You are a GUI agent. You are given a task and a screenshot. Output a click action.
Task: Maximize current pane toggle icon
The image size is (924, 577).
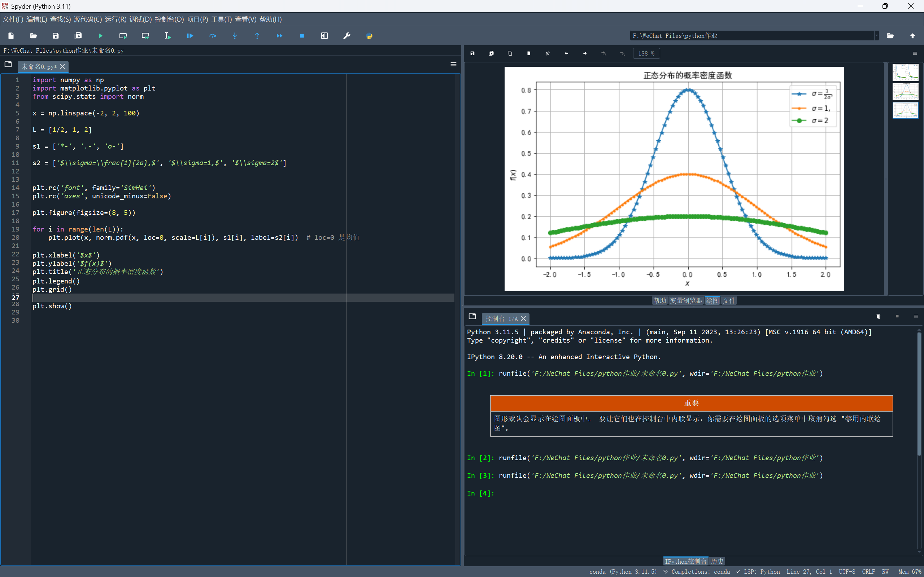pos(324,36)
